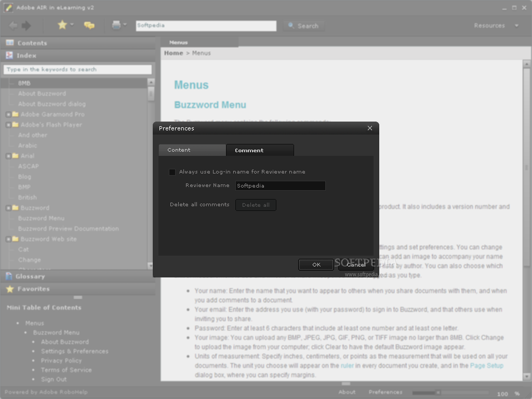Click the Index panel icon

point(9,55)
